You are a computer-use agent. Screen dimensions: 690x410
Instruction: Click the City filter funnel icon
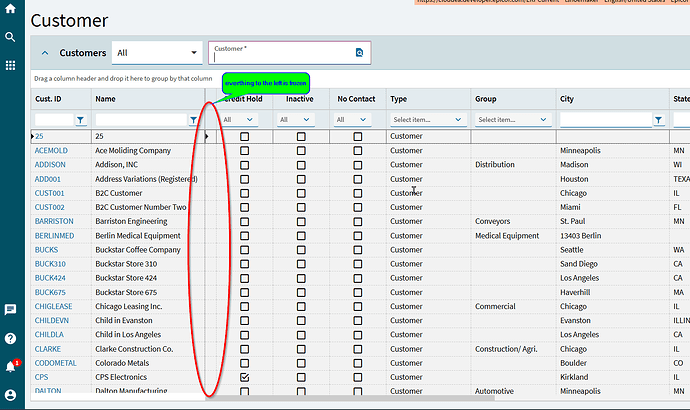(x=658, y=120)
